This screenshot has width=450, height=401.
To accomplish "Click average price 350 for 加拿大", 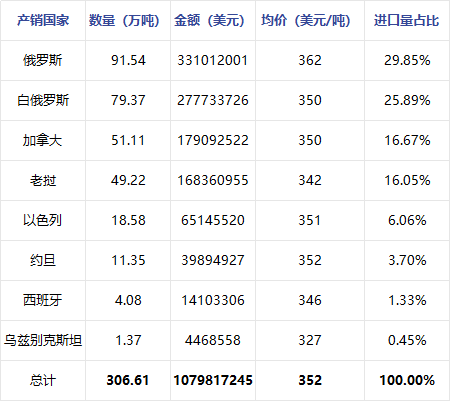I will point(310,140).
